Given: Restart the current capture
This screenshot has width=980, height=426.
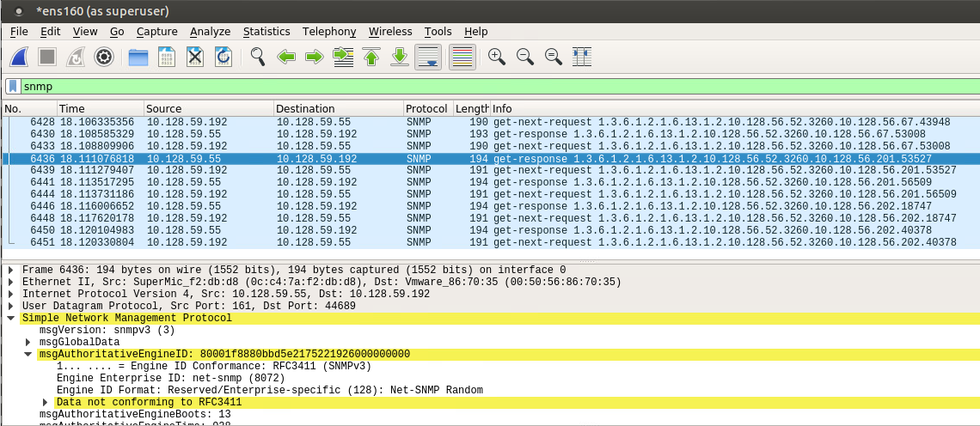Looking at the screenshot, I should click(76, 57).
